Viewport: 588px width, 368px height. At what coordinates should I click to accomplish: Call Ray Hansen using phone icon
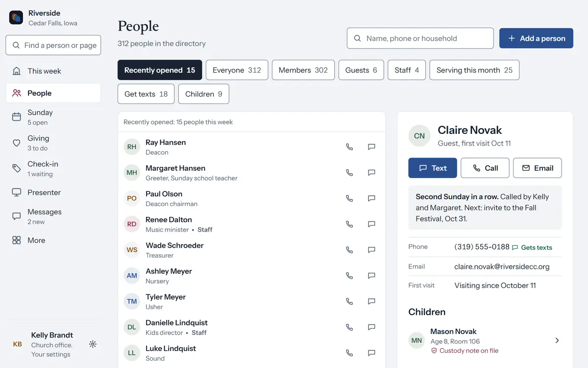coord(349,147)
